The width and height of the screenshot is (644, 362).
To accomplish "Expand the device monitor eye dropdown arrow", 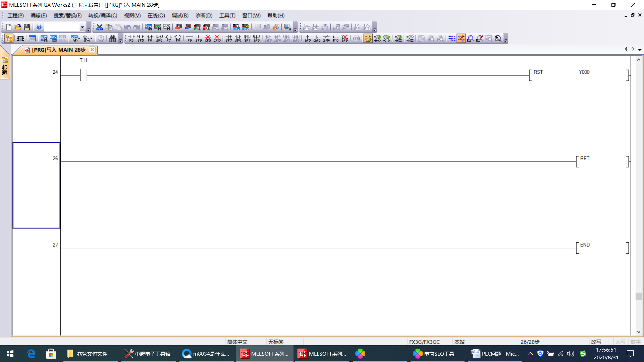I will coord(79,39).
